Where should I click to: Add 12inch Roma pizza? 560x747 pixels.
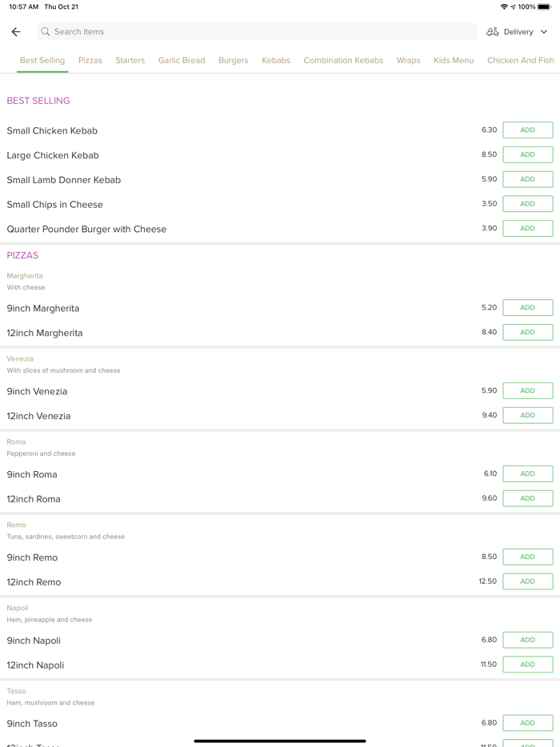(x=527, y=498)
